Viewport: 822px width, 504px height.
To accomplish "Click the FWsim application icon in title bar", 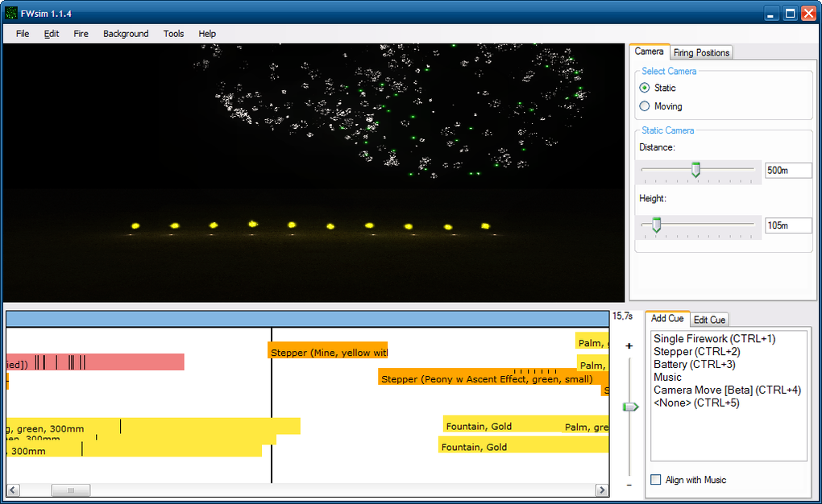I will point(11,13).
